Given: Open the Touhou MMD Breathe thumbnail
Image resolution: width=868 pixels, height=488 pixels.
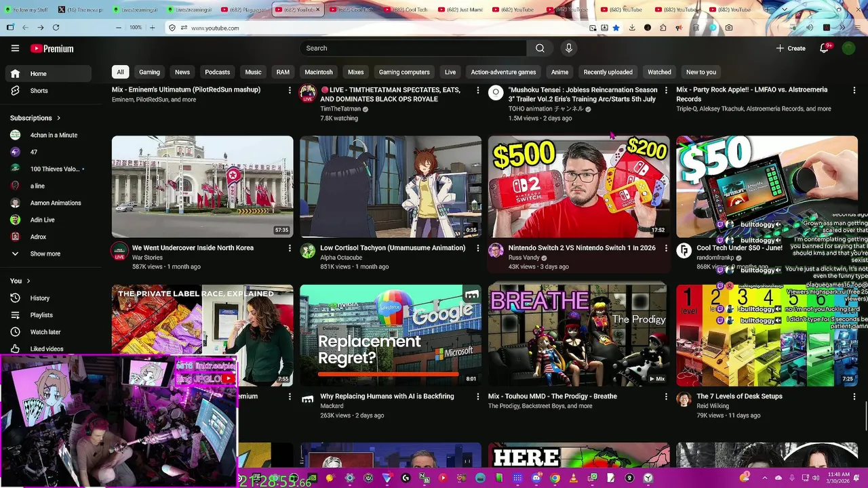Looking at the screenshot, I should pyautogui.click(x=578, y=335).
